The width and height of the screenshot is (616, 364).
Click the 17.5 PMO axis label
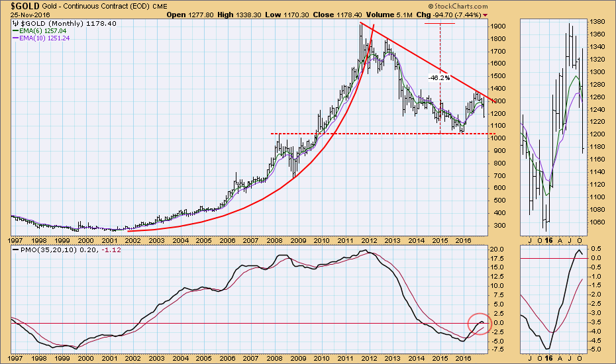[x=497, y=259]
